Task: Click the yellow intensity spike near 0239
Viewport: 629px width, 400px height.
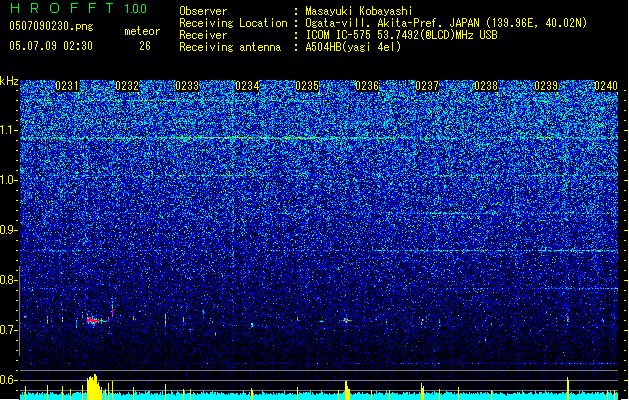Action: [x=568, y=388]
